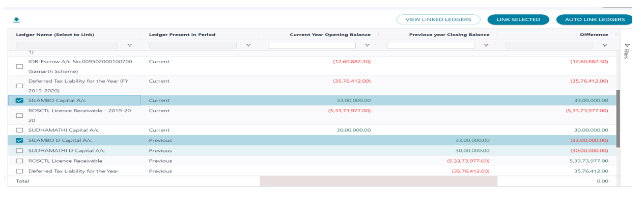Select SILAMBO D Capital A/c ledger name
Viewport: 644px width, 207px height.
pos(60,140)
